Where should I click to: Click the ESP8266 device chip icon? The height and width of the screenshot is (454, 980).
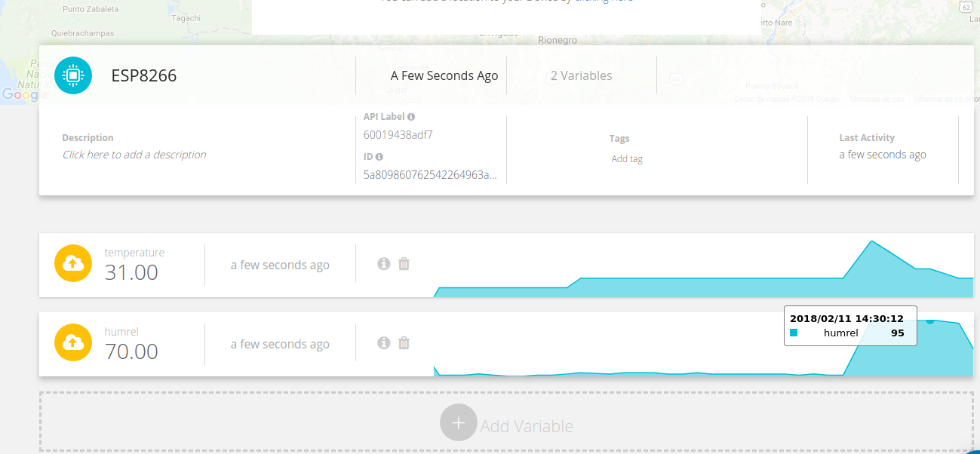point(73,75)
